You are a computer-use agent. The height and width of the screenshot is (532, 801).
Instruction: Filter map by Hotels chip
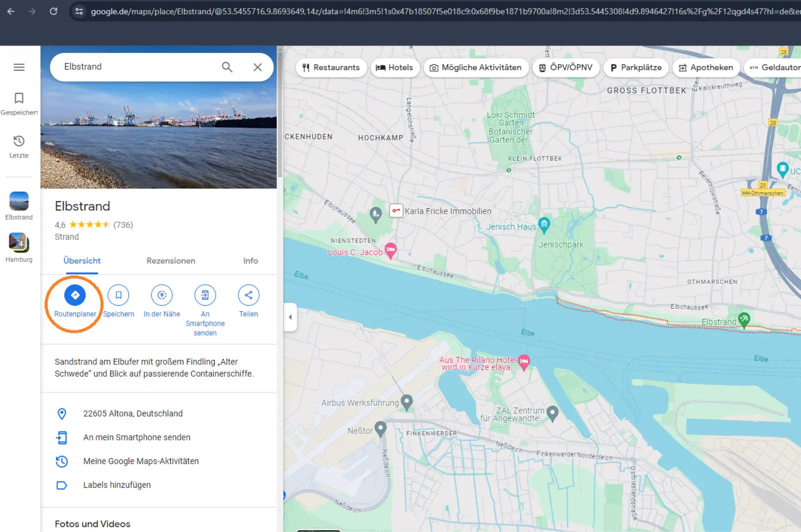click(x=394, y=68)
